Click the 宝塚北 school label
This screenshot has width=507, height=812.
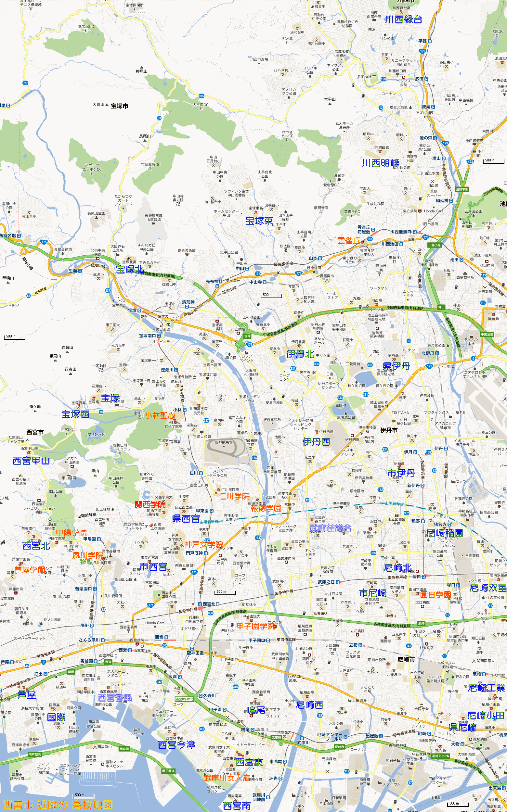[x=130, y=270]
